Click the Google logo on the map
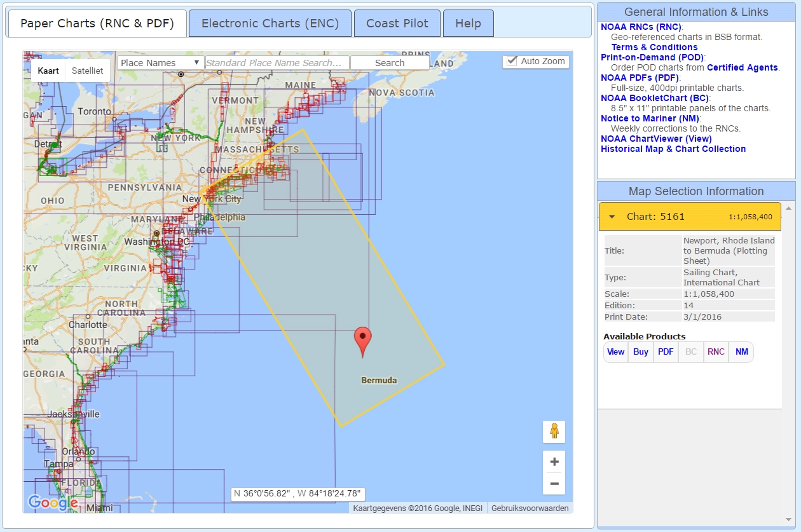Image resolution: width=801 pixels, height=532 pixels. [53, 503]
